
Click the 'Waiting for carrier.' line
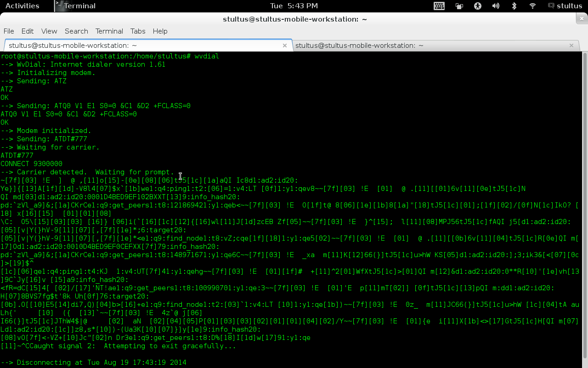tap(50, 147)
